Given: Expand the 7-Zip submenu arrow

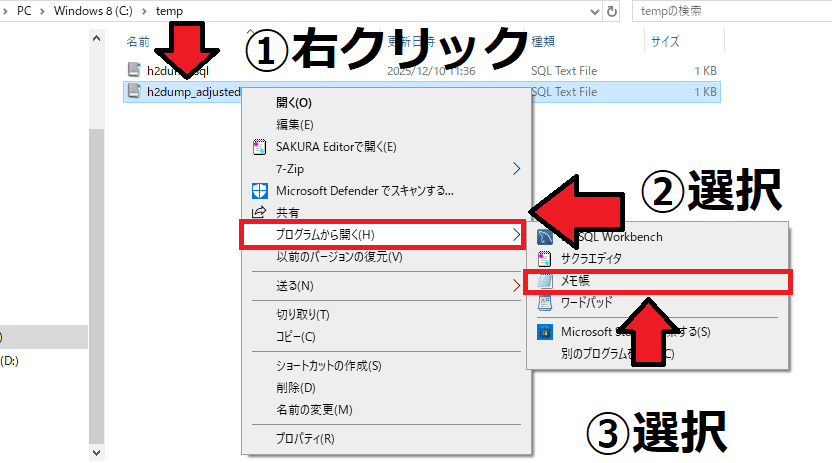Looking at the screenshot, I should click(x=517, y=168).
